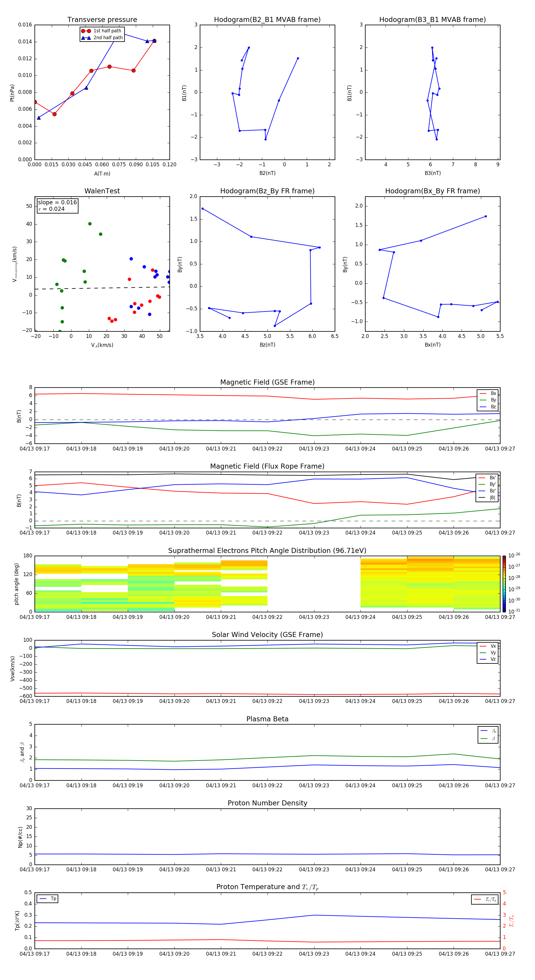
Task: Click the 'Solar Wind Velocity (GSE Frame)' title
Action: pos(267,635)
